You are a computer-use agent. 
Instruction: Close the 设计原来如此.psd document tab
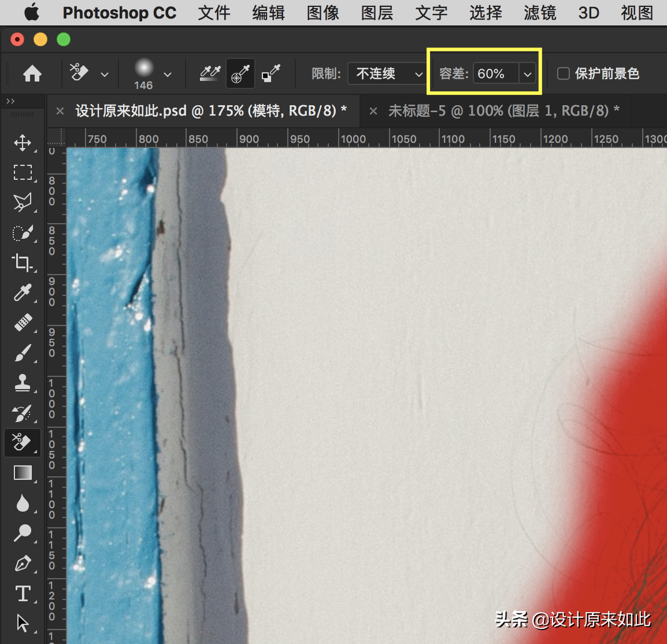[60, 112]
